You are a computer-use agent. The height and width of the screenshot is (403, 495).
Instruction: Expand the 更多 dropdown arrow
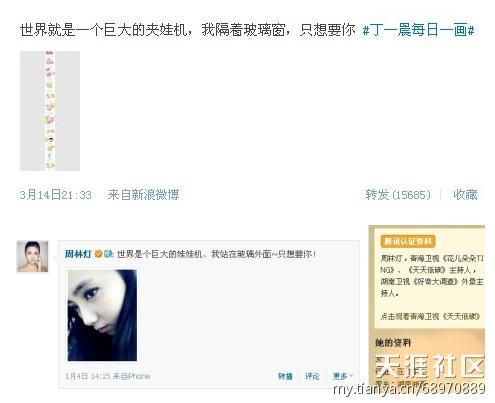pyautogui.click(x=351, y=376)
